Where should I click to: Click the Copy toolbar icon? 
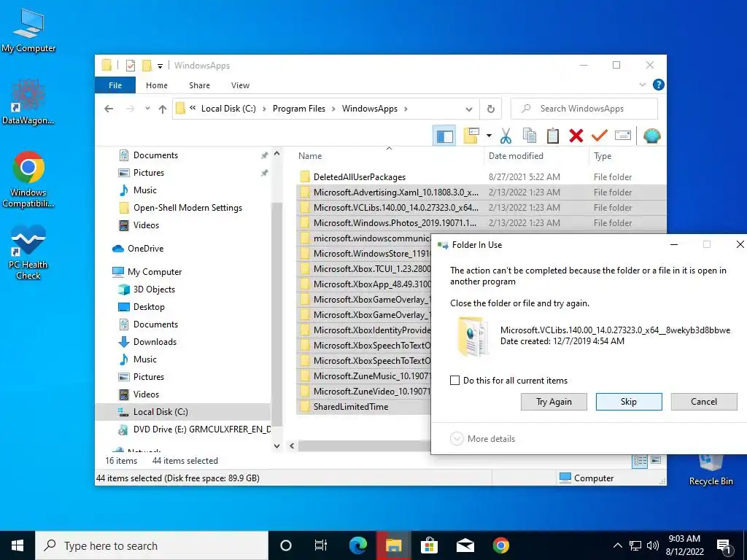[x=530, y=136]
